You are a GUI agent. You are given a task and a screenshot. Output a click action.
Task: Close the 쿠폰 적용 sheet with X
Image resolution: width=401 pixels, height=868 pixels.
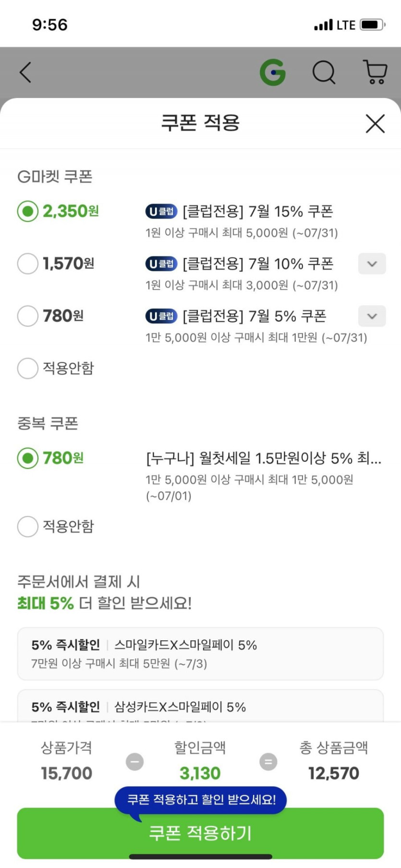pos(375,123)
